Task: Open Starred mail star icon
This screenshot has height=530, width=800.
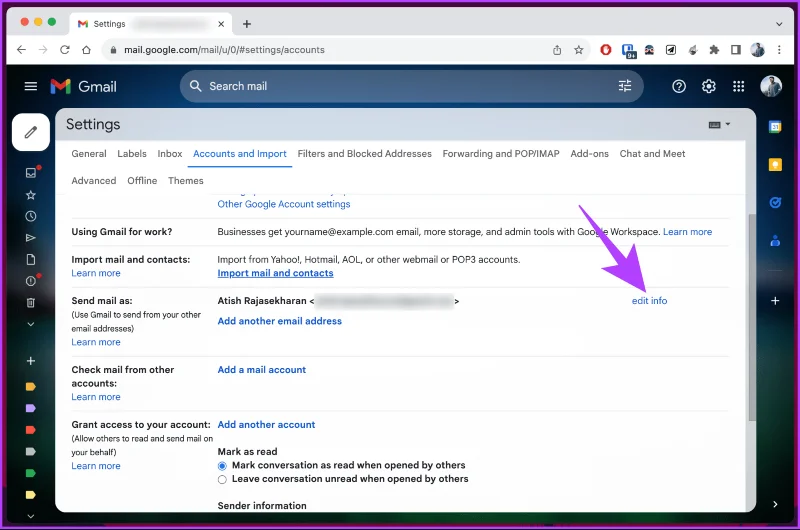Action: (x=31, y=195)
